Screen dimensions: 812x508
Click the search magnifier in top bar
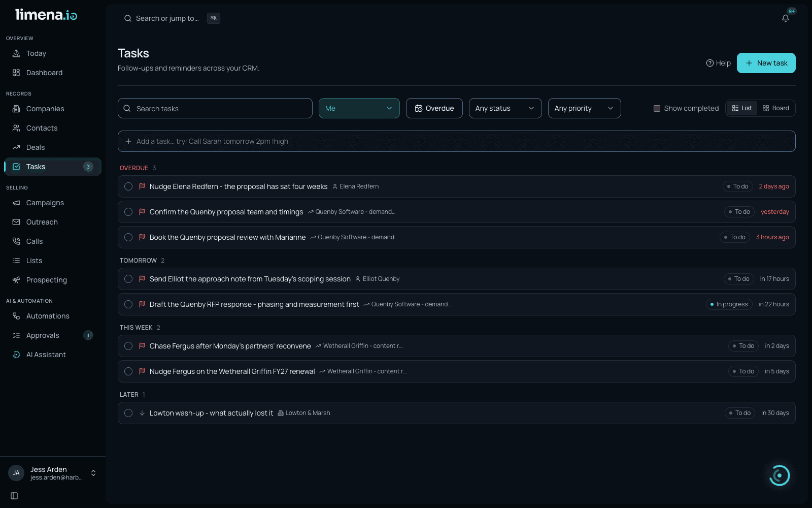coord(128,18)
